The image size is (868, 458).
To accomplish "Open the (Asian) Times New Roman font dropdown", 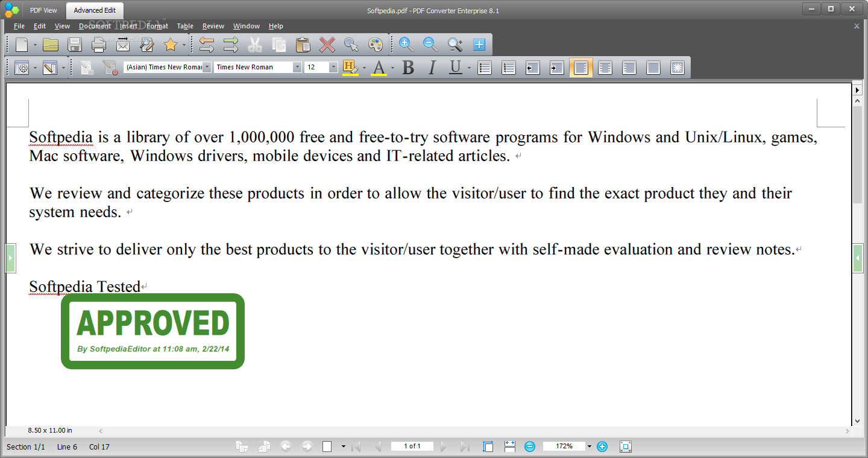I will (207, 67).
